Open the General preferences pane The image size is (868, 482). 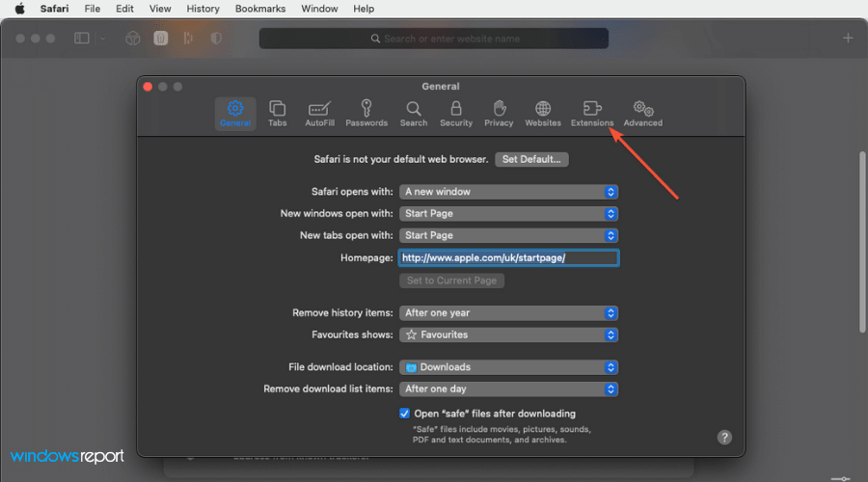click(x=235, y=114)
